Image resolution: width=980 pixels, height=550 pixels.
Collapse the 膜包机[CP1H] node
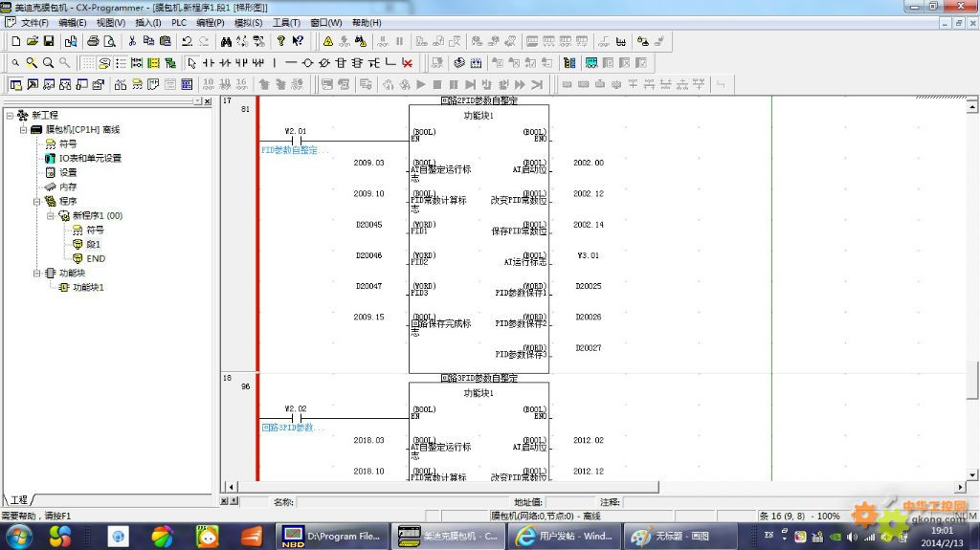coord(23,129)
